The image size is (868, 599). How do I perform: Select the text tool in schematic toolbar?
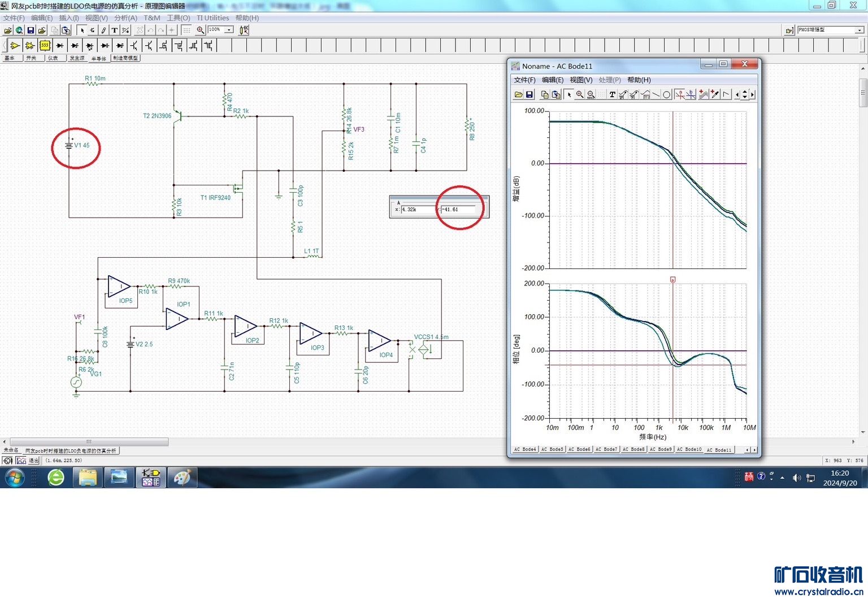(115, 31)
